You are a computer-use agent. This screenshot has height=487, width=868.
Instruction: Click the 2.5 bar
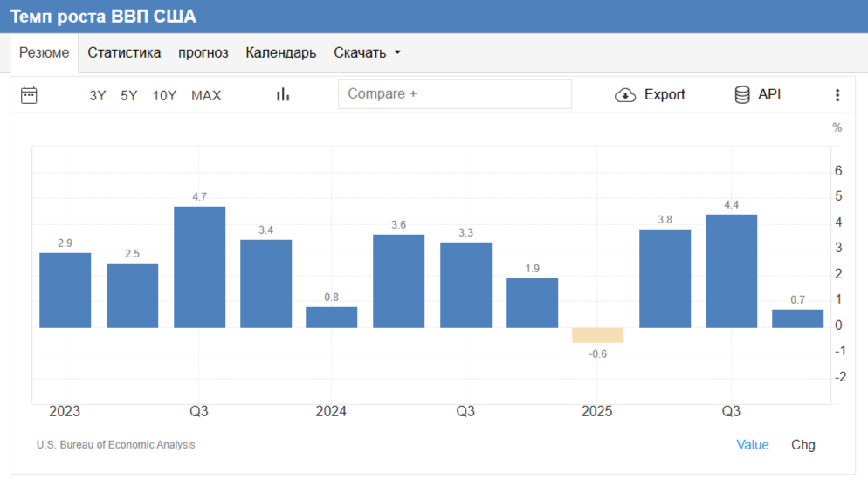pyautogui.click(x=133, y=296)
